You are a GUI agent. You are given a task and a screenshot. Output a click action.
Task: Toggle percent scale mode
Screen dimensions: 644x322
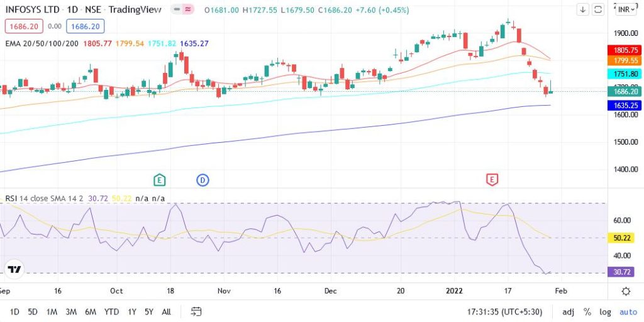click(587, 311)
